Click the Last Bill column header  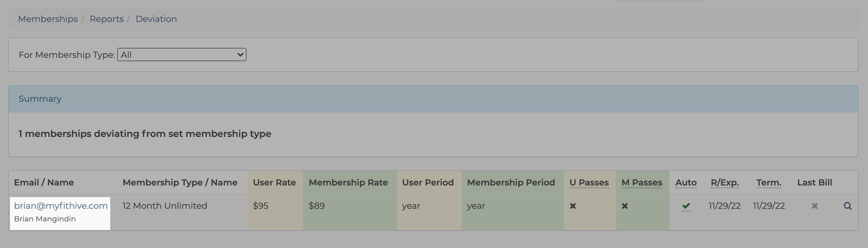click(814, 183)
